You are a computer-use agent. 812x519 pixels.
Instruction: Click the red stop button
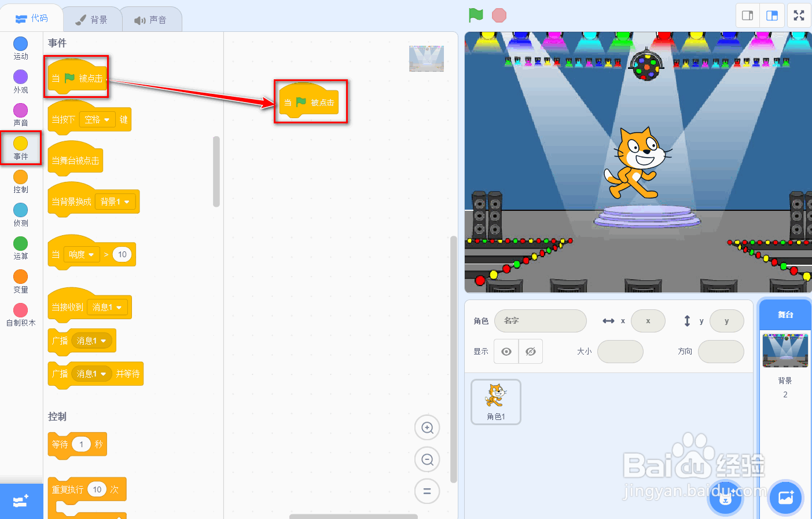(499, 15)
